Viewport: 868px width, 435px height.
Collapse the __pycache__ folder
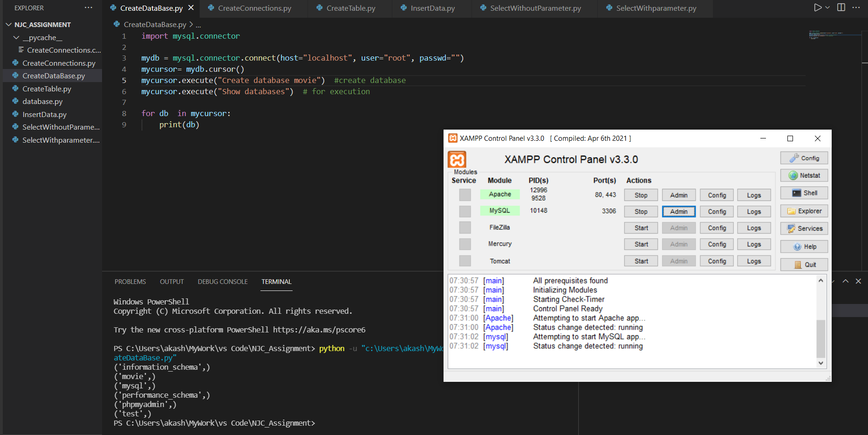[16, 37]
